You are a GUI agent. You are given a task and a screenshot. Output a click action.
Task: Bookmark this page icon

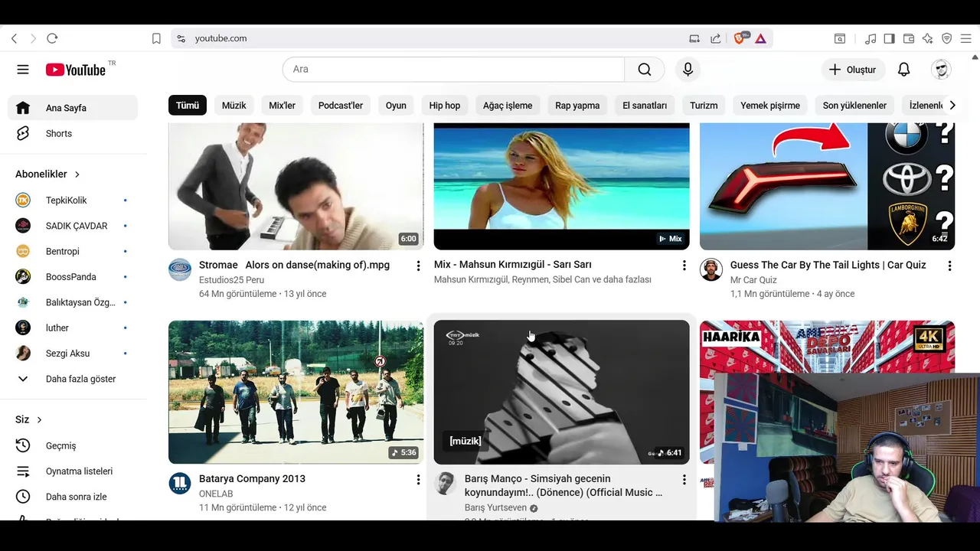click(156, 38)
